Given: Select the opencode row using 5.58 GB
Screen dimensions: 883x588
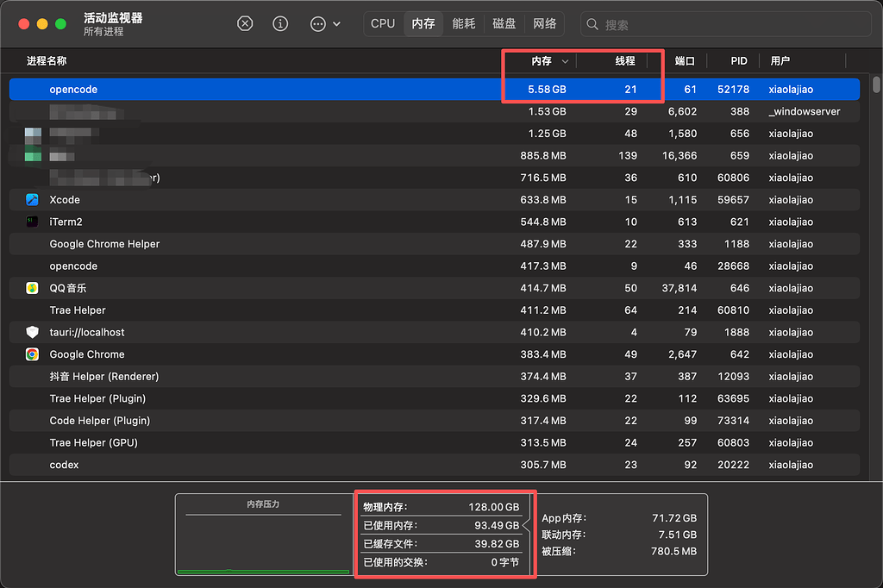Looking at the screenshot, I should tap(435, 90).
